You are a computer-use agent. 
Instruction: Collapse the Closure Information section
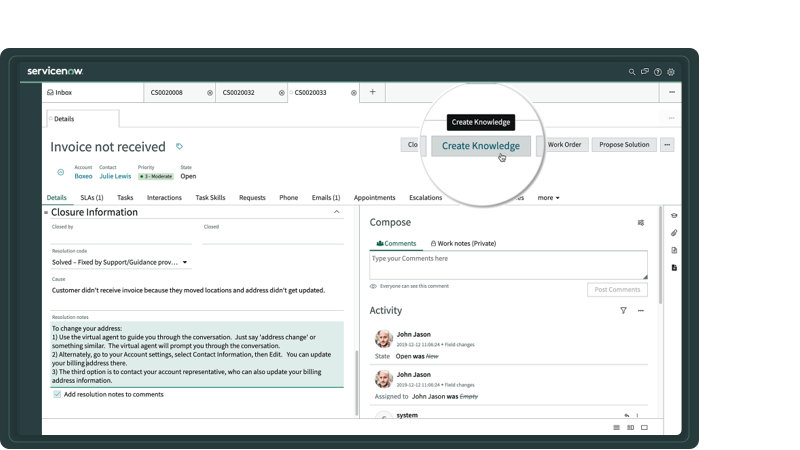click(336, 212)
